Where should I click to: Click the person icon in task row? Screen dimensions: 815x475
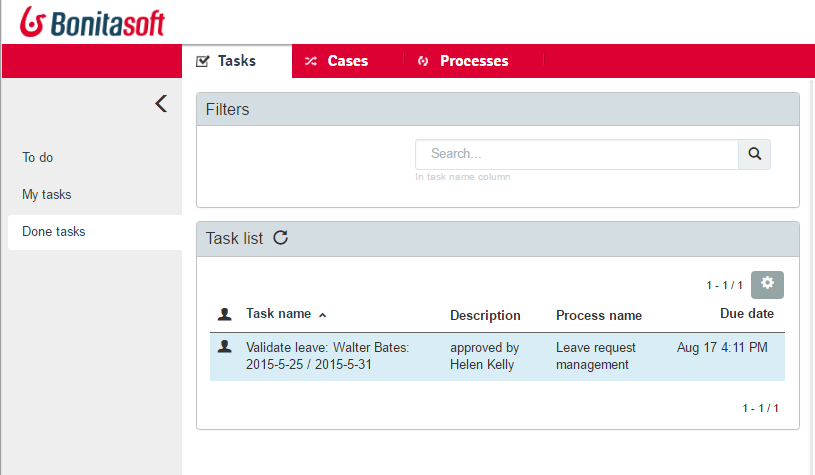tap(225, 346)
